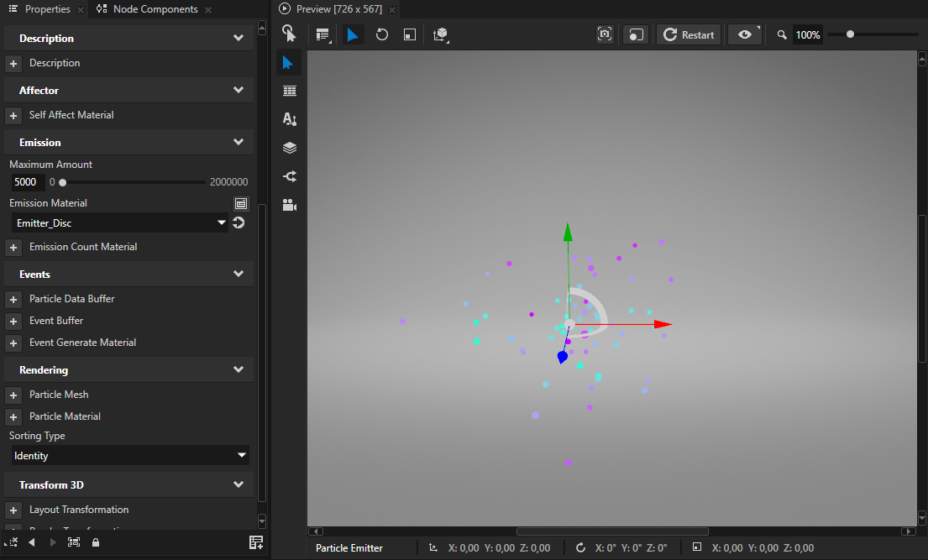Click the translation axis icon in status bar
The height and width of the screenshot is (560, 928).
[x=433, y=547]
